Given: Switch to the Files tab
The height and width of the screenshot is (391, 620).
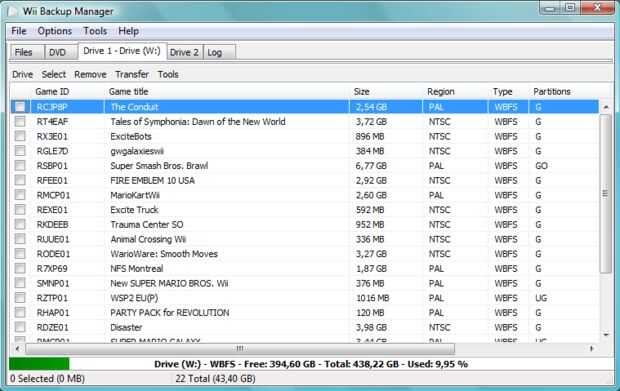Looking at the screenshot, I should [x=26, y=52].
